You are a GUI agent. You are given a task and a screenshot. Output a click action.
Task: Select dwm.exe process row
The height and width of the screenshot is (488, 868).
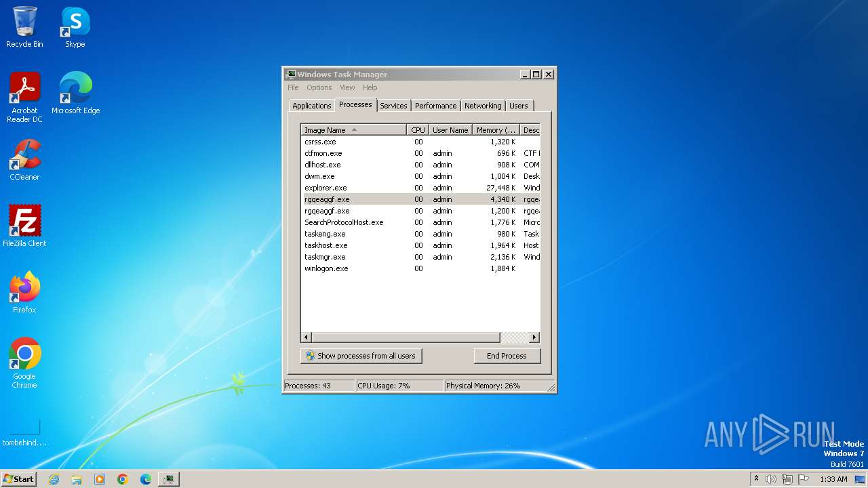[x=420, y=176]
